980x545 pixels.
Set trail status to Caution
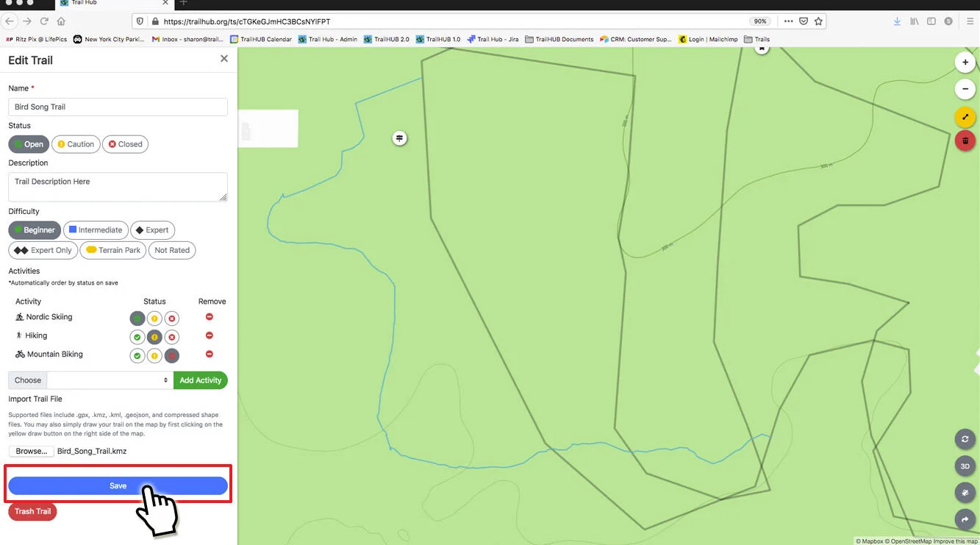76,144
